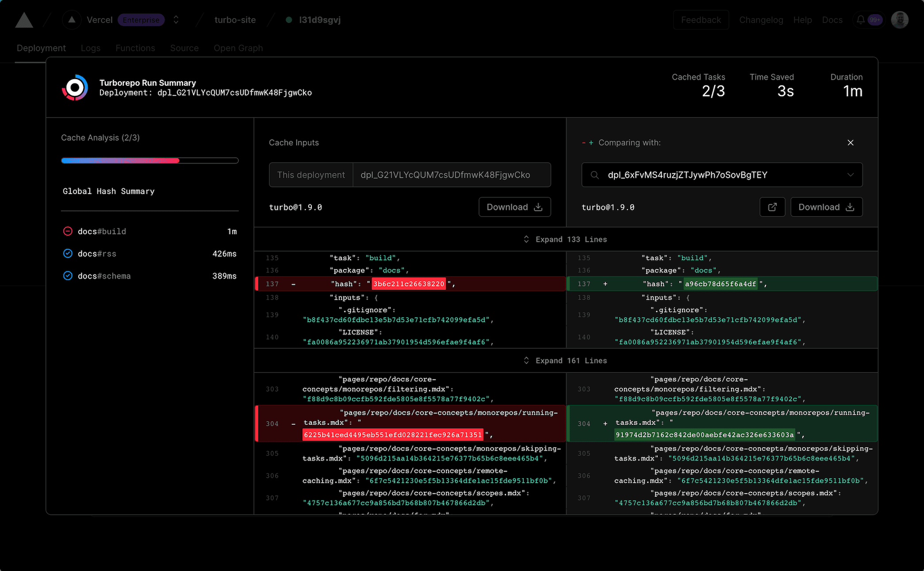Select the docs#build missed cache task
Viewport: 924px width, 571px height.
[102, 232]
